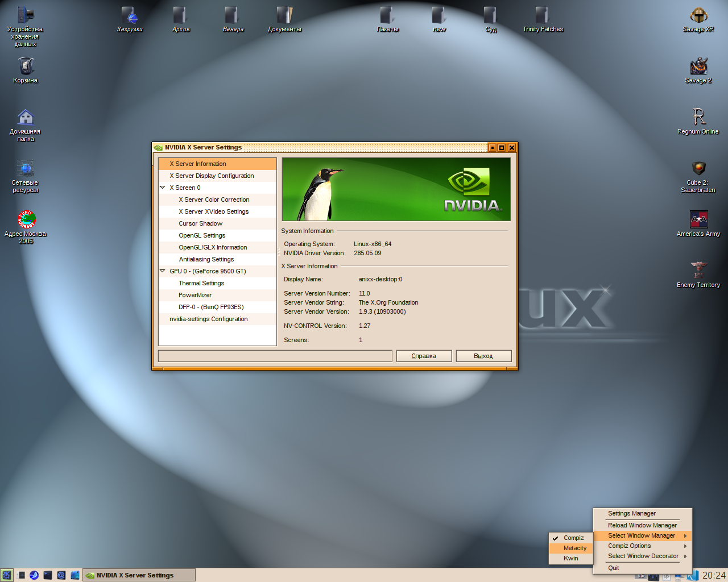Open nvidia-settings Configuration page
Image resolution: width=728 pixels, height=582 pixels.
217,319
